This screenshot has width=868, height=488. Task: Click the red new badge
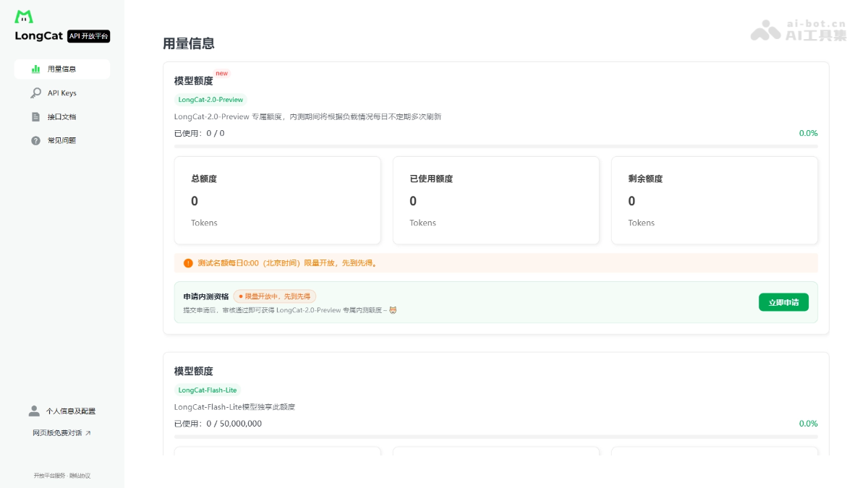(x=222, y=73)
